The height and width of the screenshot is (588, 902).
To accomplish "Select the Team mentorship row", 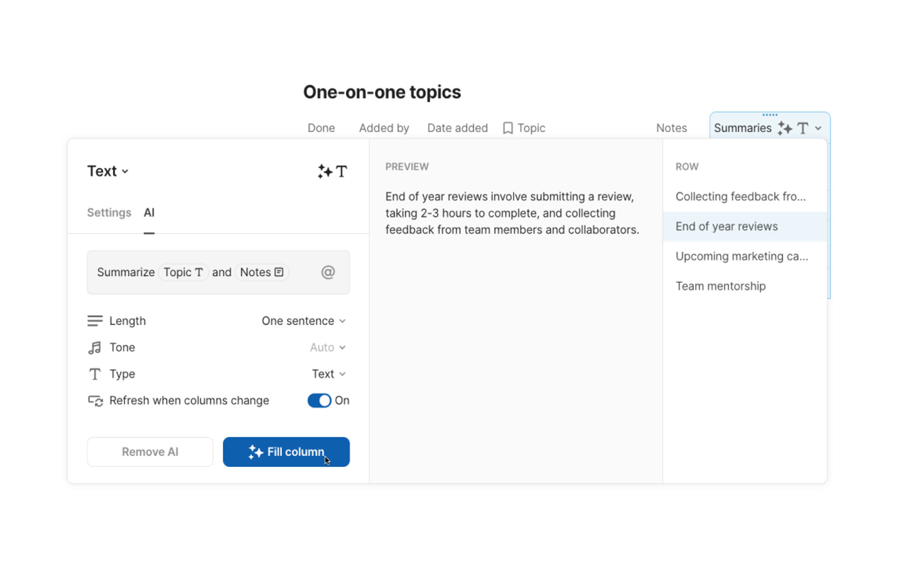I will pyautogui.click(x=720, y=286).
